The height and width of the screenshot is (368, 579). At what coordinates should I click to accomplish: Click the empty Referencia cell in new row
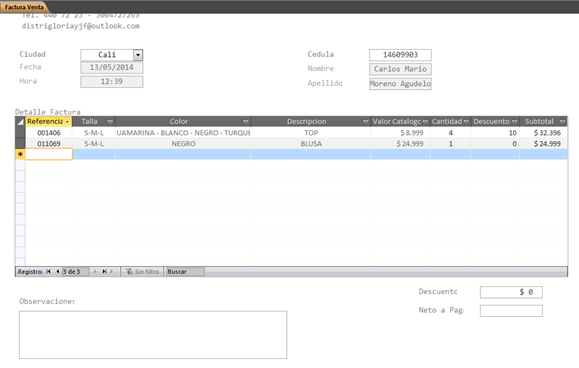tap(49, 154)
